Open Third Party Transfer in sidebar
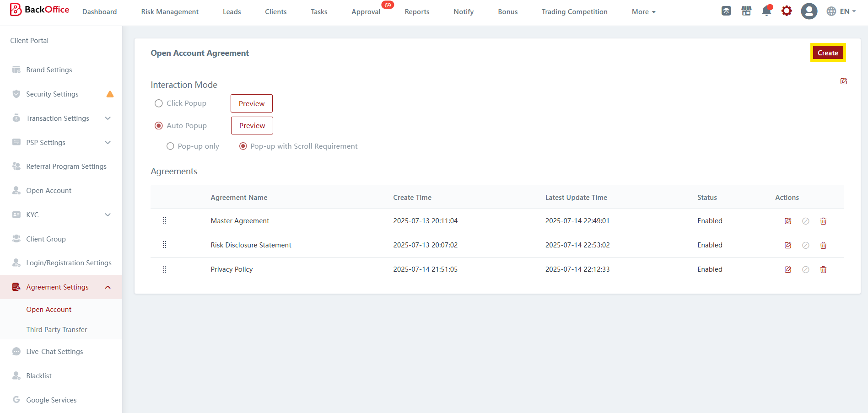 tap(57, 330)
